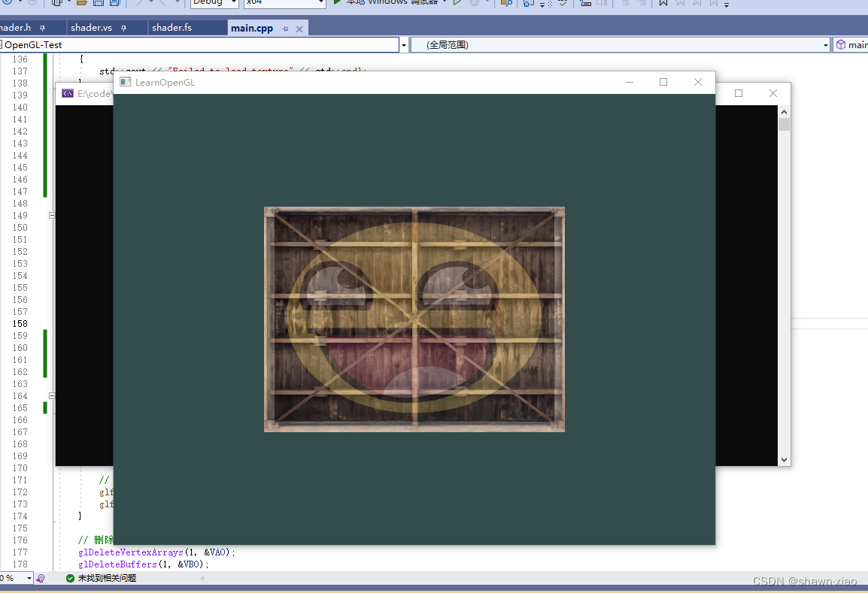Click the Save file icon on the toolbar

pos(98,4)
